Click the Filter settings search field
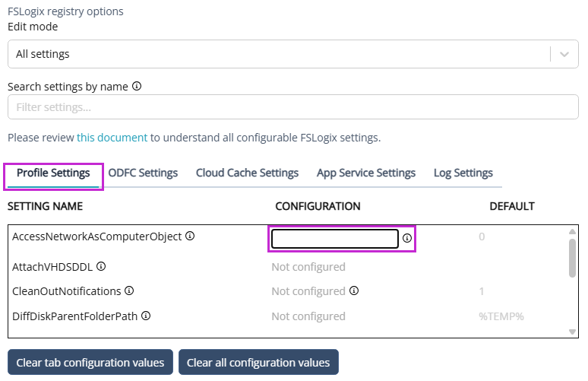Viewport: 588px width, 381px height. pos(292,107)
